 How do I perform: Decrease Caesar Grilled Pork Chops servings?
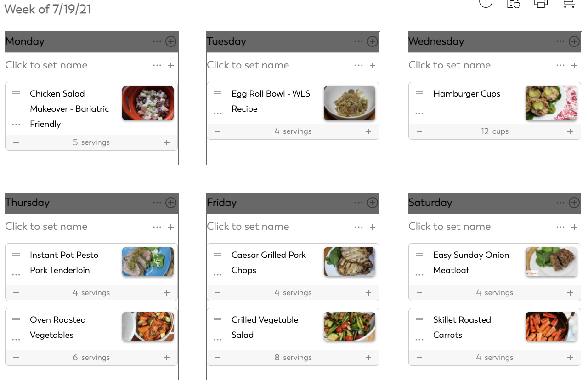(x=217, y=292)
